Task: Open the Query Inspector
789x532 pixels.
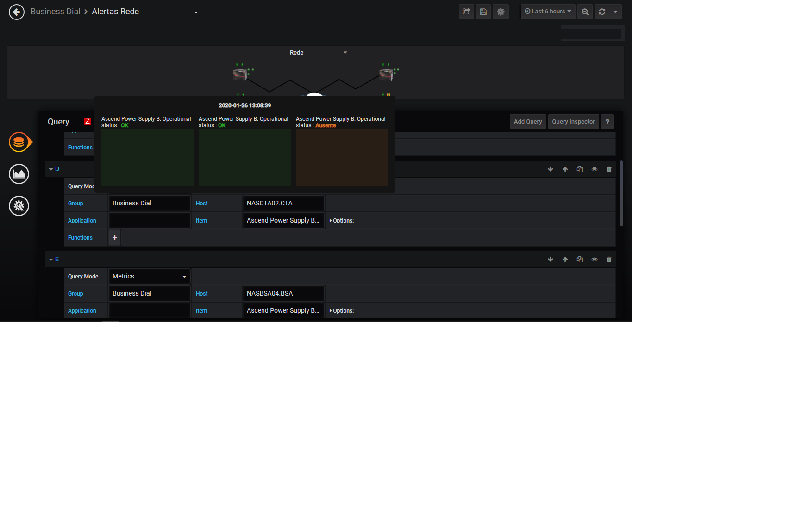Action: click(573, 122)
